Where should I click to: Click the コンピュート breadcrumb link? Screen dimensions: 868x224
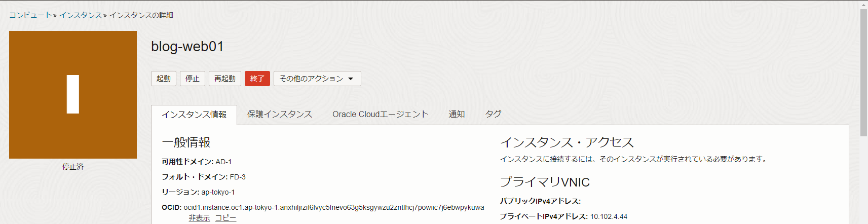tap(30, 15)
